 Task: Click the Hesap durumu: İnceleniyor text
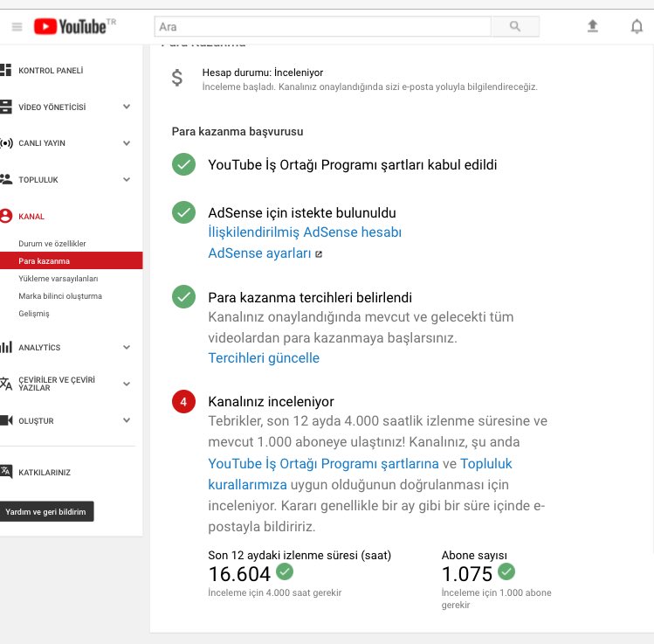pyautogui.click(x=262, y=73)
